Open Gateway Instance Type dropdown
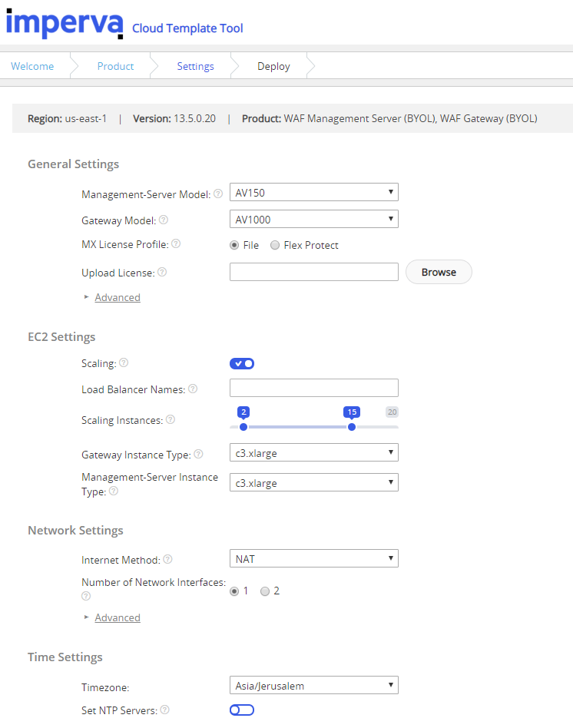 coord(314,452)
